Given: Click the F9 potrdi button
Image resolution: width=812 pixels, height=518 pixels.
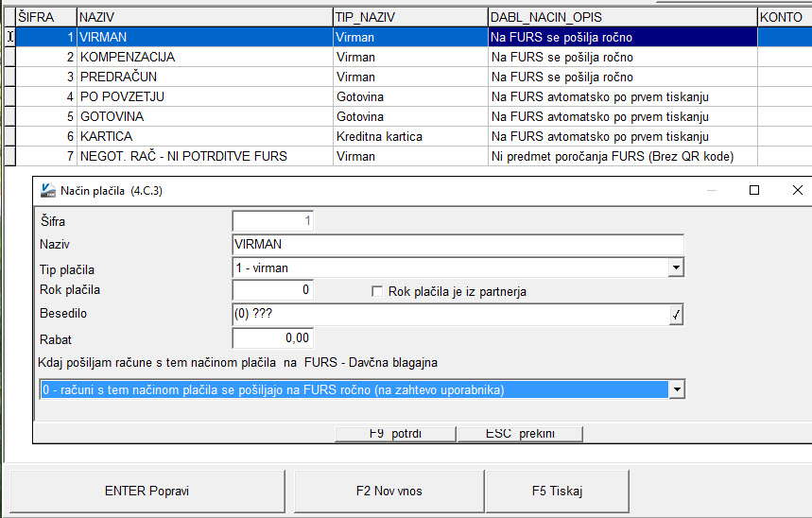Looking at the screenshot, I should coord(395,434).
